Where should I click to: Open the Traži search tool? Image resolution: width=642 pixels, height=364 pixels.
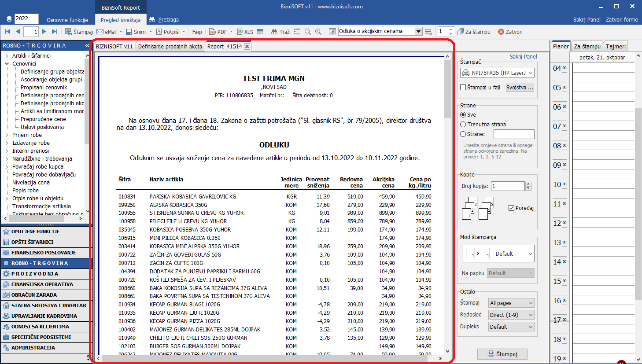click(280, 32)
